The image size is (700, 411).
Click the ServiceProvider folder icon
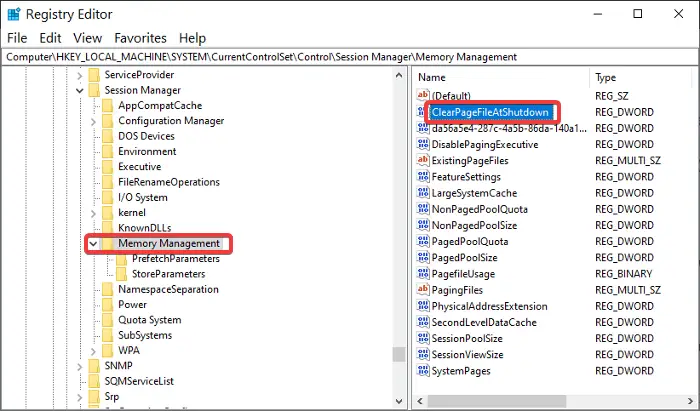[x=94, y=75]
